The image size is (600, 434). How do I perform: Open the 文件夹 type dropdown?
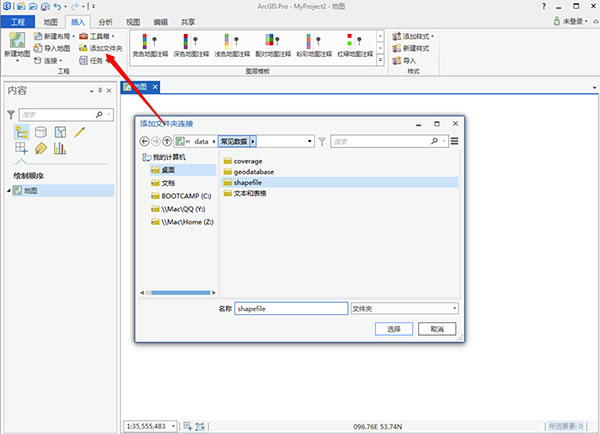point(454,309)
